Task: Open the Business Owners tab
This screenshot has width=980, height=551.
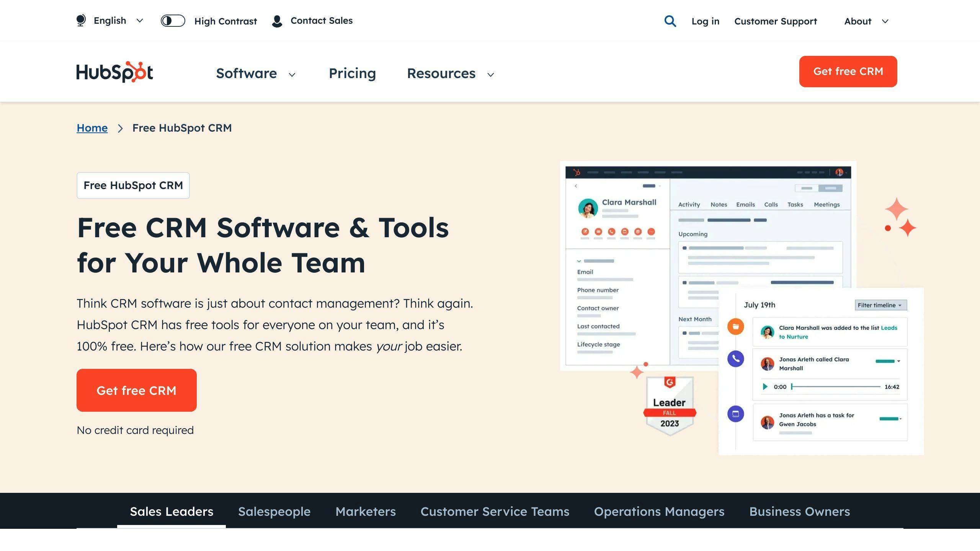Action: point(799,512)
